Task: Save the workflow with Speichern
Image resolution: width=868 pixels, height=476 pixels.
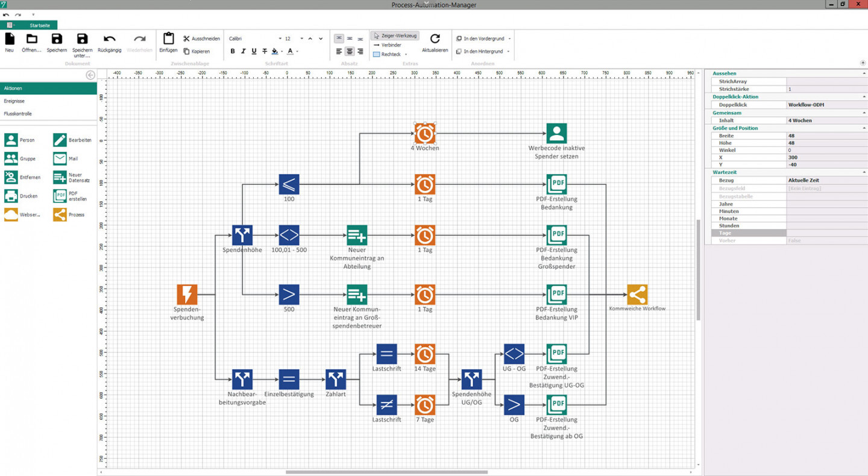Action: pos(57,42)
